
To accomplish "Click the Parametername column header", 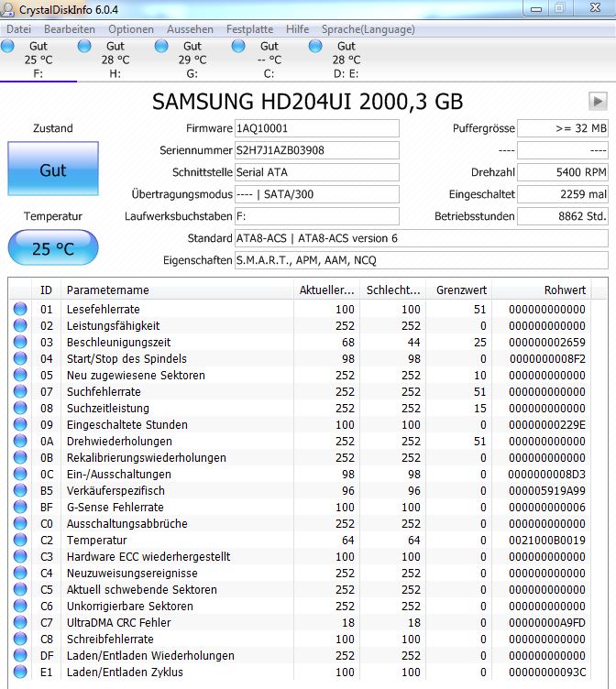I will [x=177, y=290].
